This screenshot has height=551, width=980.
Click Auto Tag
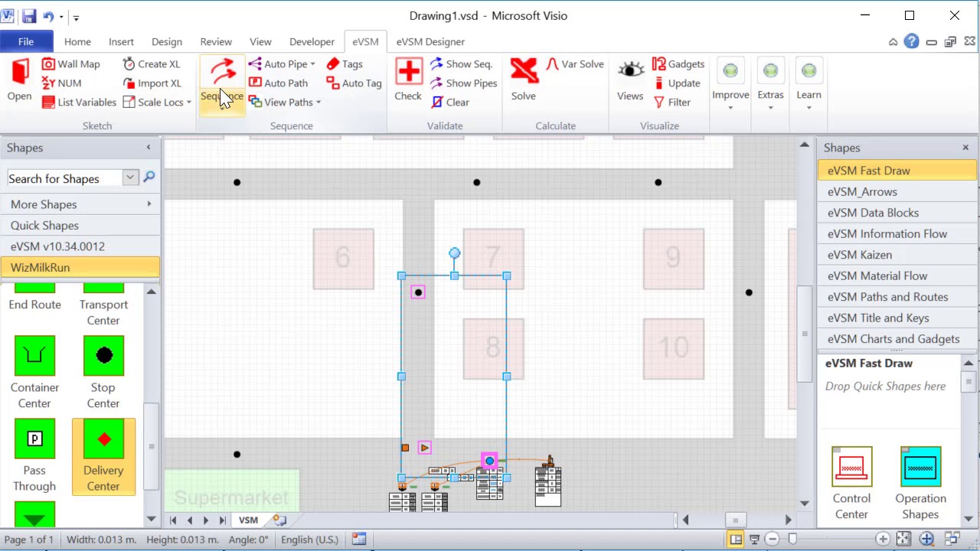pos(354,83)
